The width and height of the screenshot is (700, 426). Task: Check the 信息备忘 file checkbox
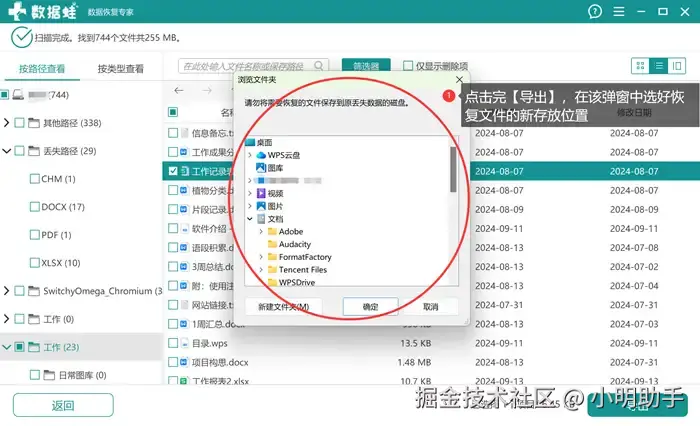tap(173, 133)
